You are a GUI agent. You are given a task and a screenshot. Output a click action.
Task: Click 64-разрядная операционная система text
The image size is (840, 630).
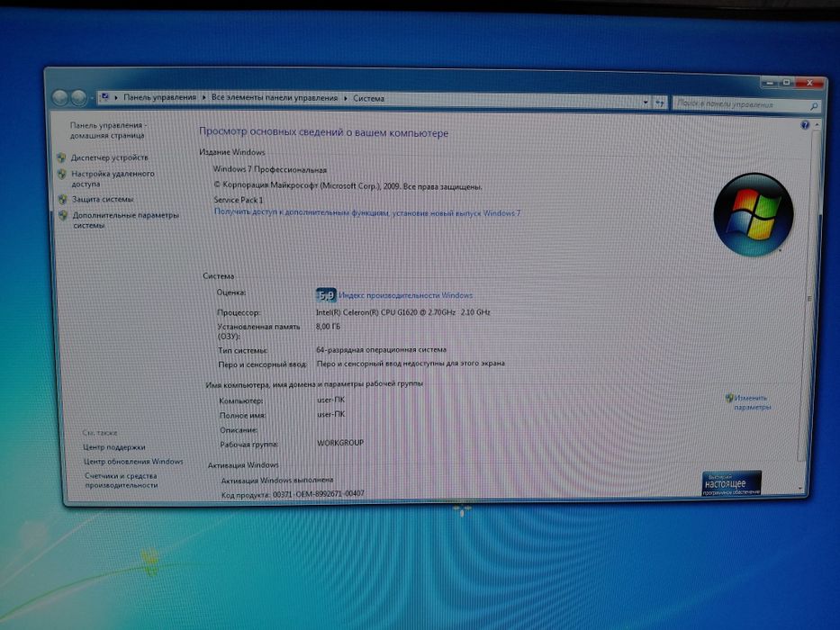[381, 350]
